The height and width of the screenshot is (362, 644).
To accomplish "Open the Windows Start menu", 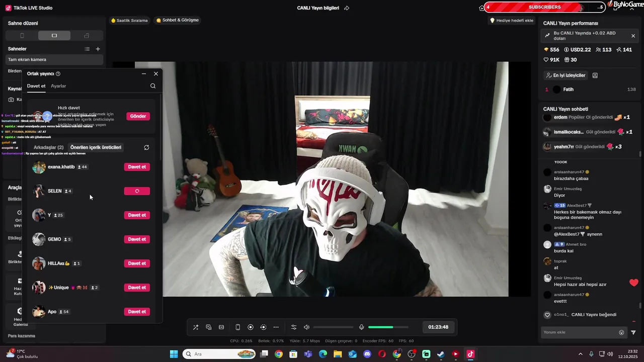I will [174, 354].
